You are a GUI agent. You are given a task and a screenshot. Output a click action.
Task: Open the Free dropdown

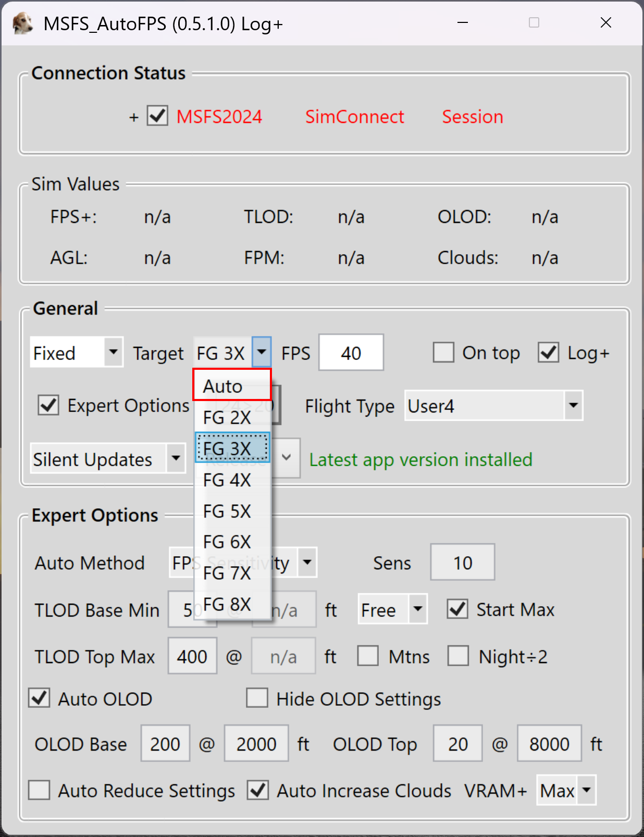coord(392,609)
